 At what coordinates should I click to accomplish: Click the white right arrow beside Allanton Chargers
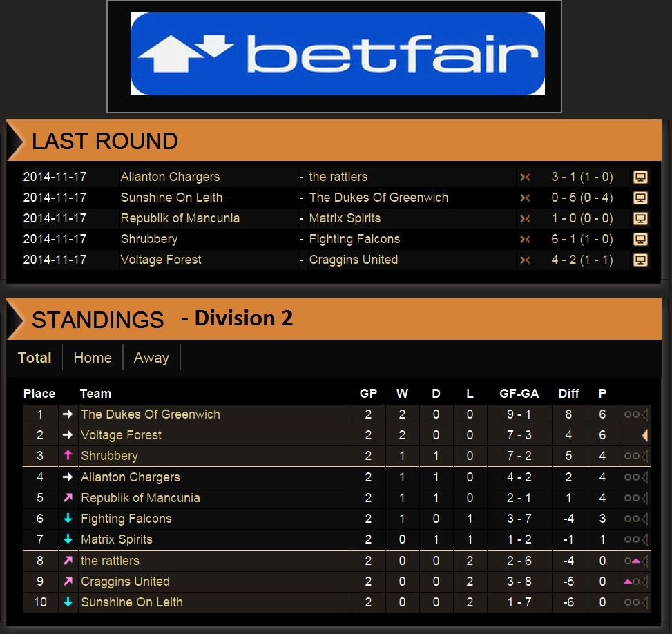(x=68, y=477)
